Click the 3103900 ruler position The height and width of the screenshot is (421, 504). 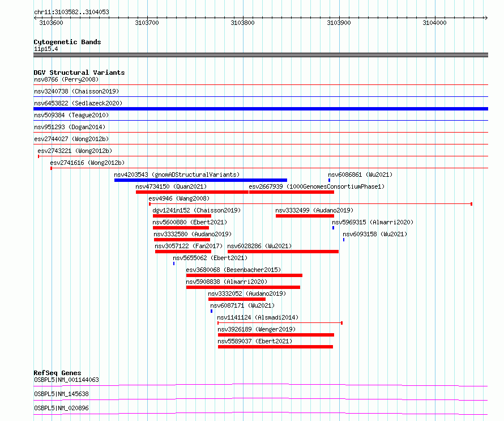339,23
